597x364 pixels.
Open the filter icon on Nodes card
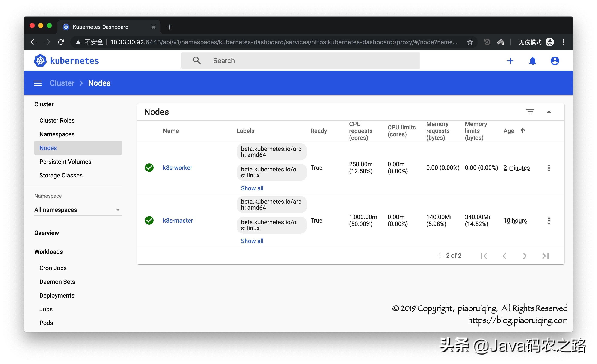coord(530,112)
